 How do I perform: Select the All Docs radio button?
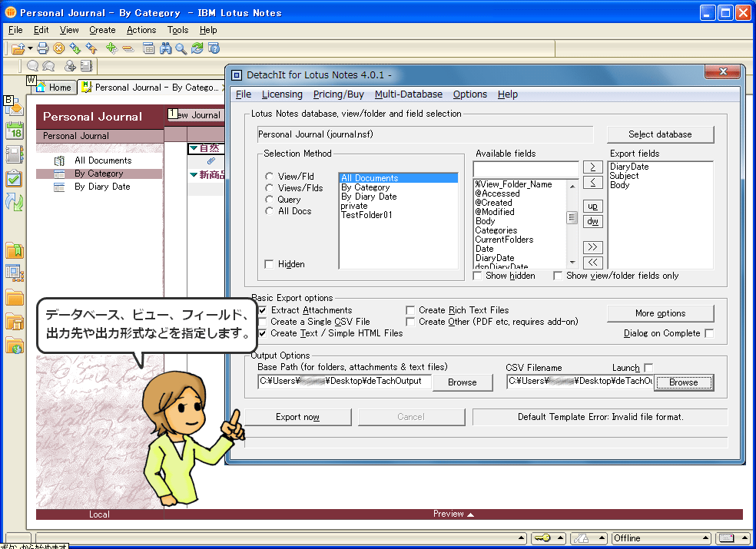270,211
